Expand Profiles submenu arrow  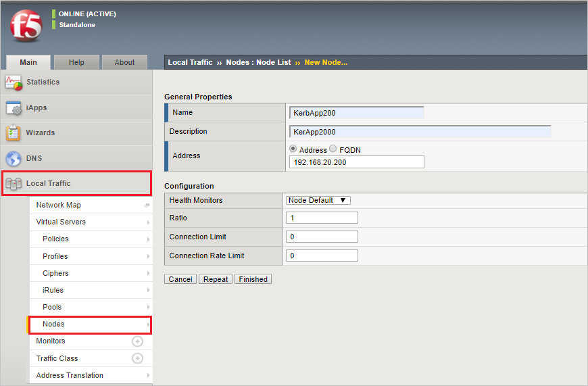[148, 257]
